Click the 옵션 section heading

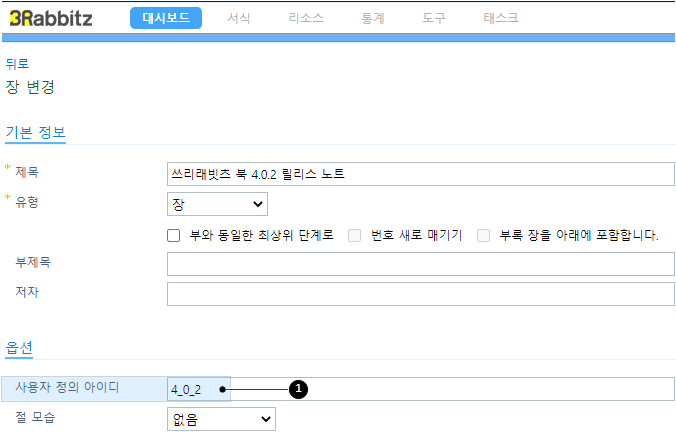click(19, 348)
